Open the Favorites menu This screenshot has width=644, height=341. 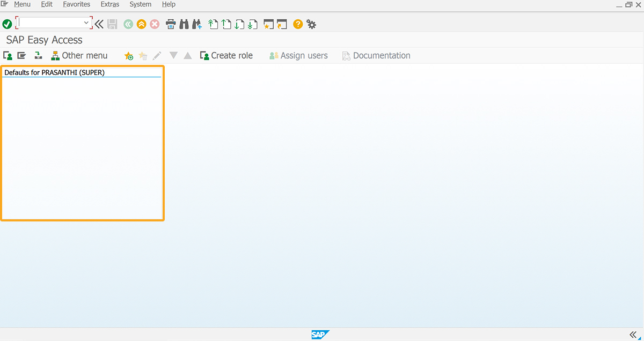(76, 4)
